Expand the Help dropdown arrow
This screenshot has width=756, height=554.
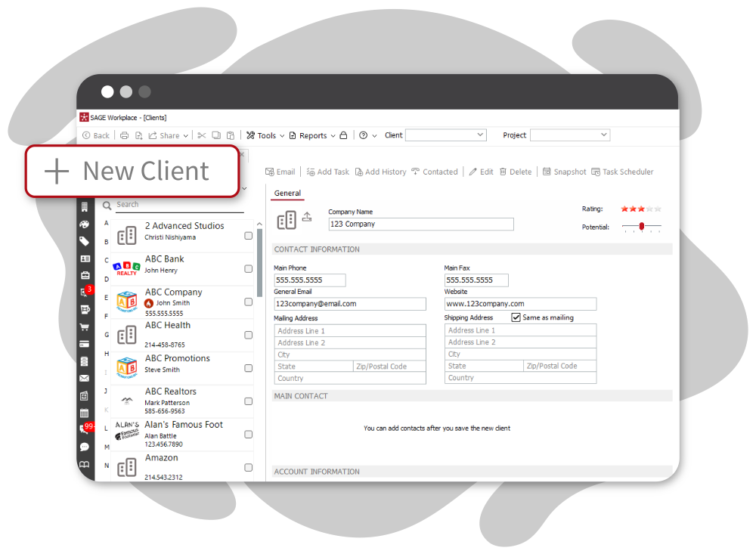coord(374,136)
